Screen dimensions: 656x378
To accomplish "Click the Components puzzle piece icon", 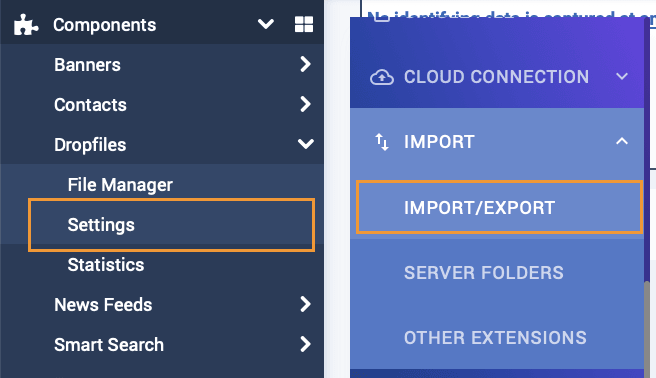I will (26, 25).
